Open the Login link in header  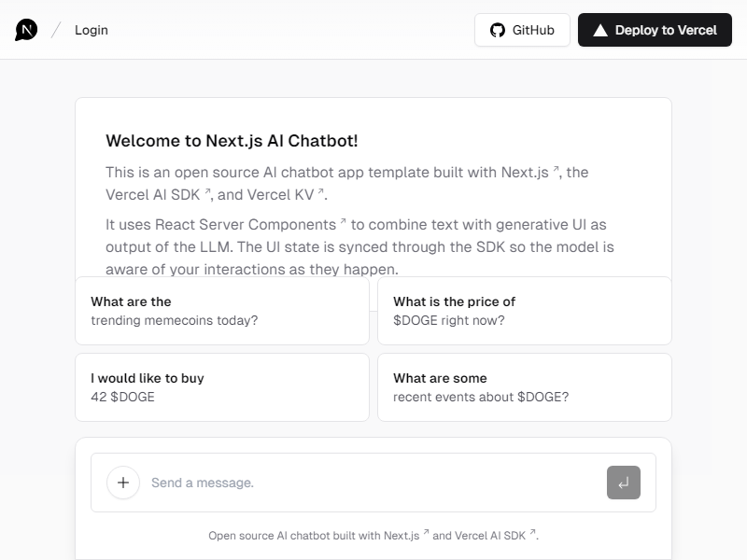click(92, 30)
